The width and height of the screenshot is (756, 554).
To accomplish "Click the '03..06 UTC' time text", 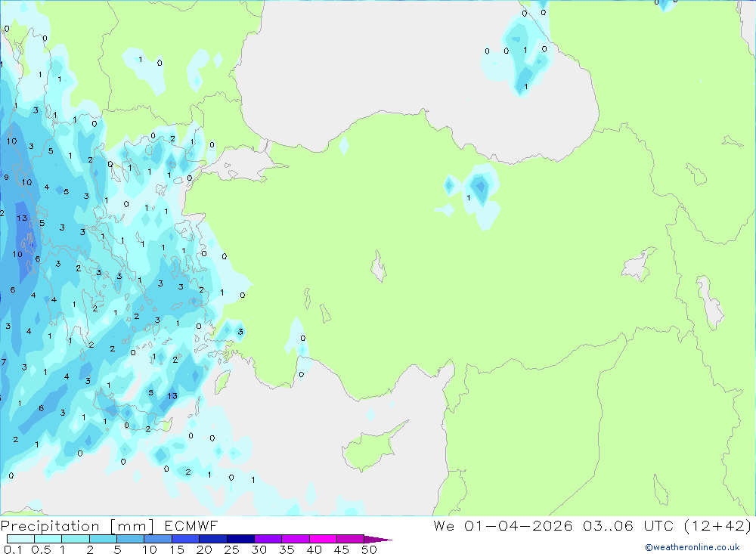I will click(x=628, y=526).
